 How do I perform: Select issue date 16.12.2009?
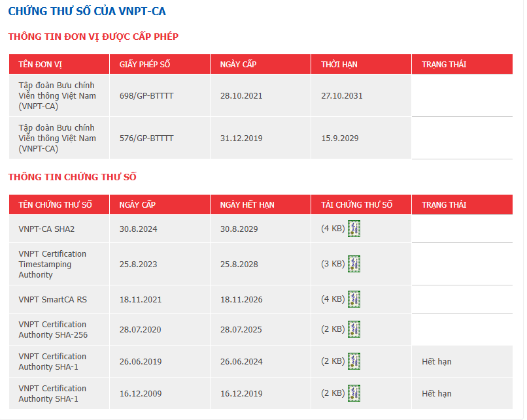click(x=141, y=393)
